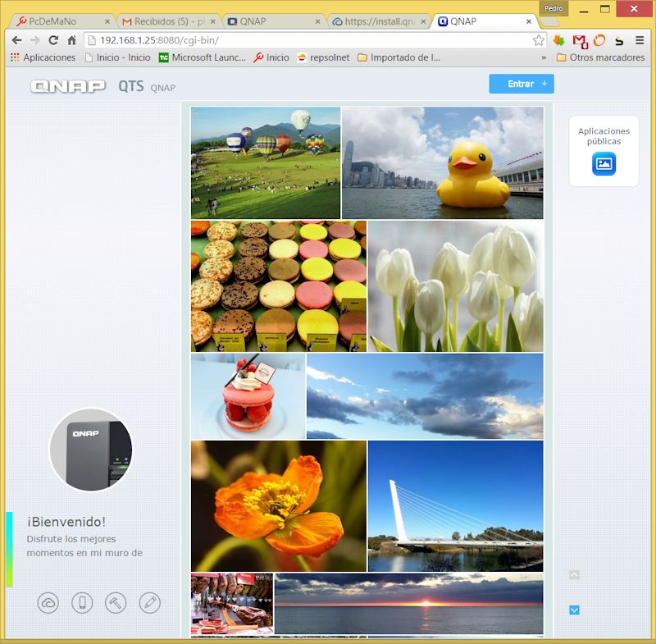The height and width of the screenshot is (644, 656).
Task: Reload the current page
Action: coord(53,40)
